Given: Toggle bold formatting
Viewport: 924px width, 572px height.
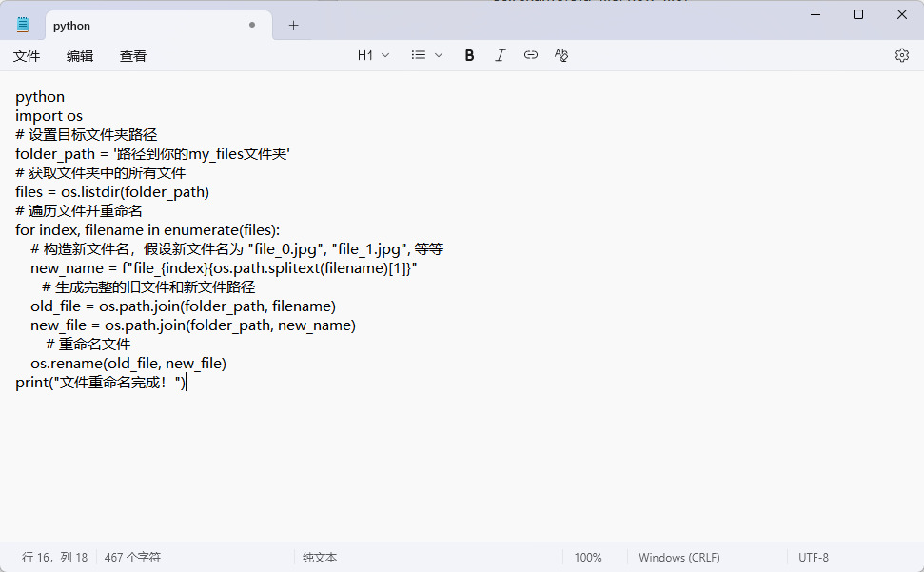Looking at the screenshot, I should pyautogui.click(x=469, y=55).
